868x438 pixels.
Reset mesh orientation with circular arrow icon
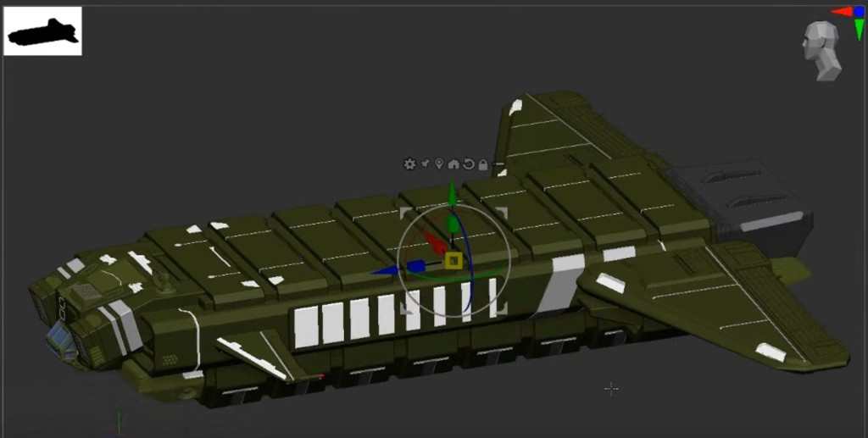click(468, 164)
